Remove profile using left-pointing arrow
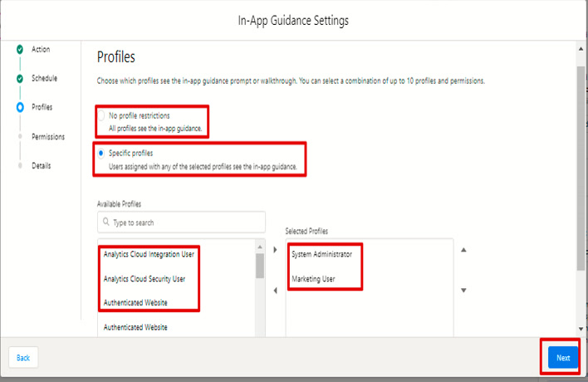588x382 pixels. (x=275, y=290)
